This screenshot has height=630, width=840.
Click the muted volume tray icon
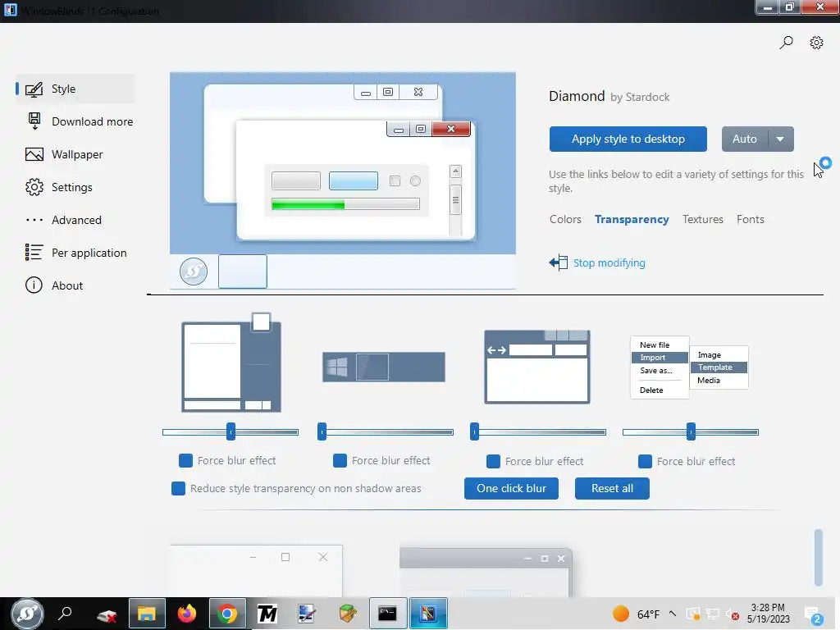point(732,614)
